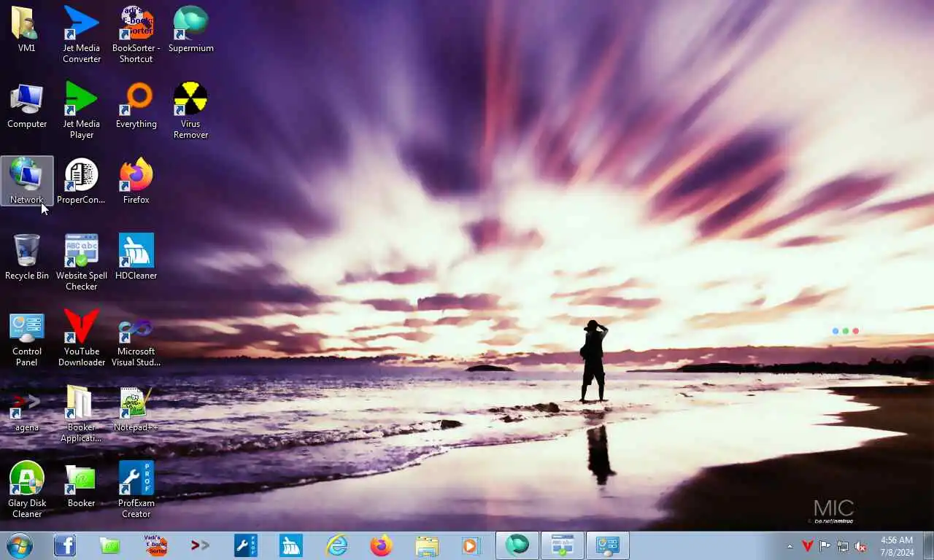The height and width of the screenshot is (560, 934).
Task: Launch the media player taskbar icon
Action: click(x=471, y=545)
